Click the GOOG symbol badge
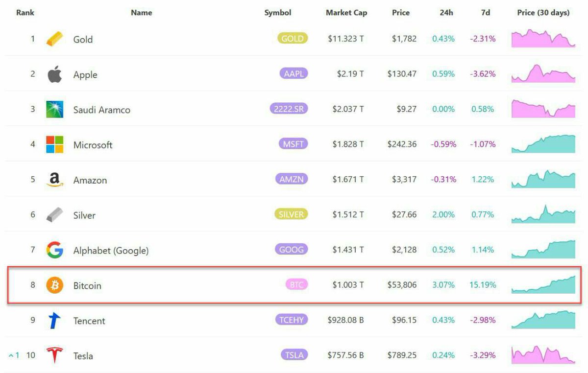This screenshot has height=373, width=588. [x=292, y=249]
